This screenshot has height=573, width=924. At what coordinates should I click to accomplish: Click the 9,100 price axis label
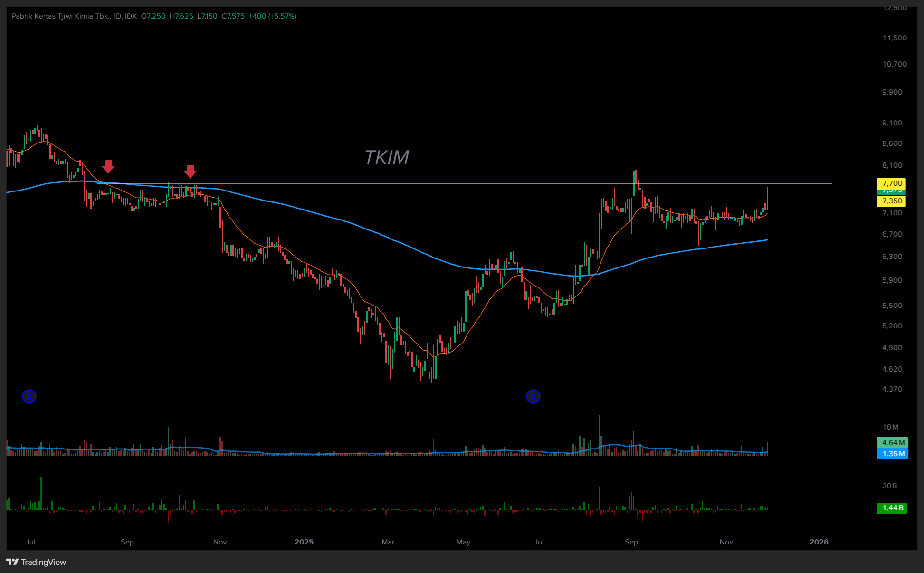coord(892,123)
